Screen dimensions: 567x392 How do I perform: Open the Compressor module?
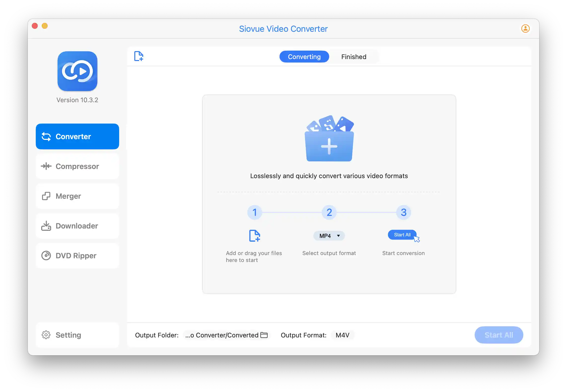coord(77,166)
